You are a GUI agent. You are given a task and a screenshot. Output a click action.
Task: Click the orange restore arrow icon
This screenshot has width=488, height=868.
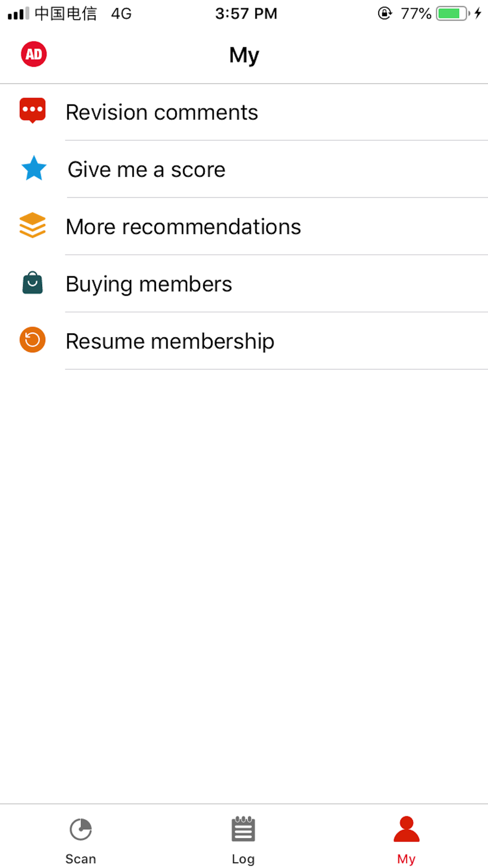point(33,340)
